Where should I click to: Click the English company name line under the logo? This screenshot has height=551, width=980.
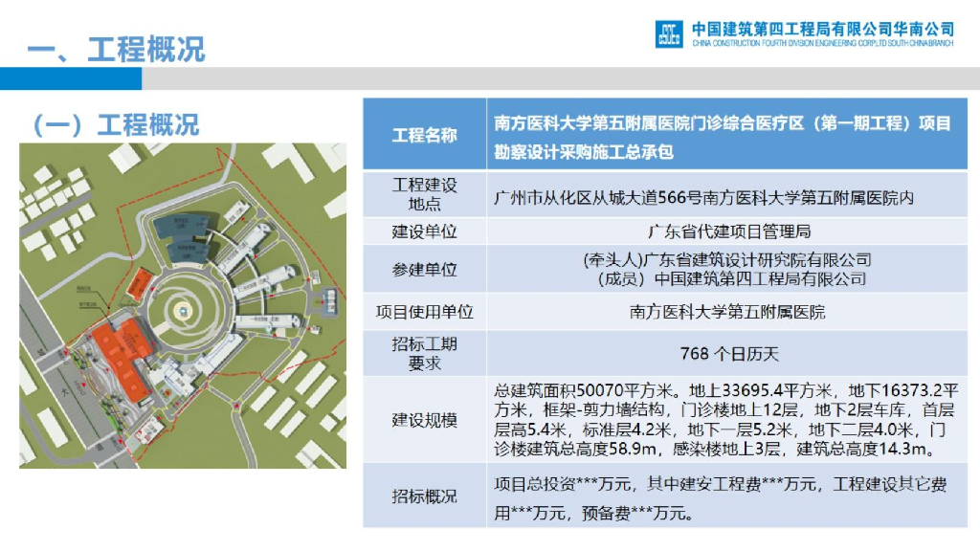point(823,43)
